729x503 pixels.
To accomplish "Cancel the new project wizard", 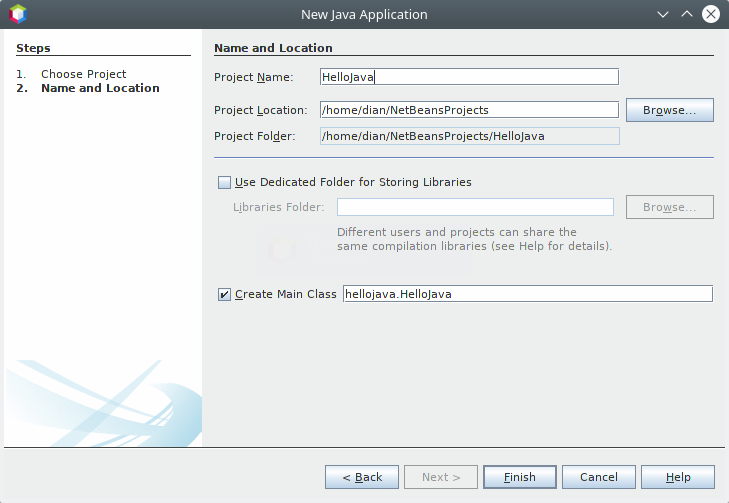I will [x=599, y=477].
